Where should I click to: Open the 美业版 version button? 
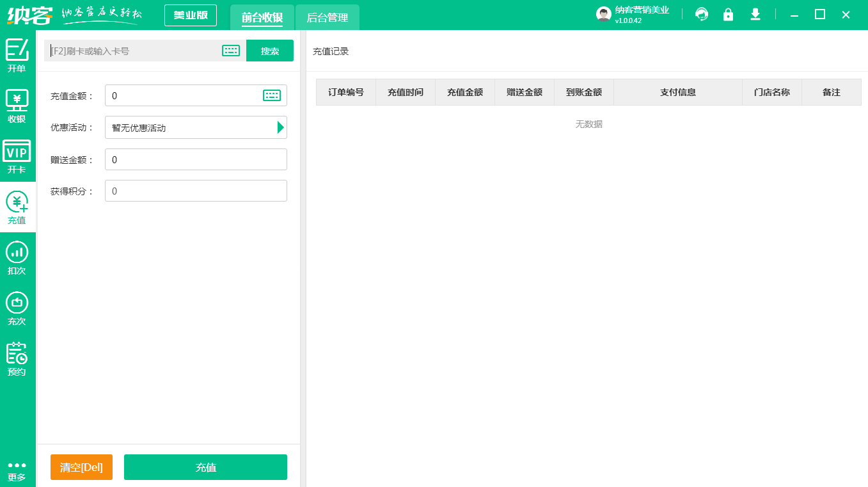190,14
